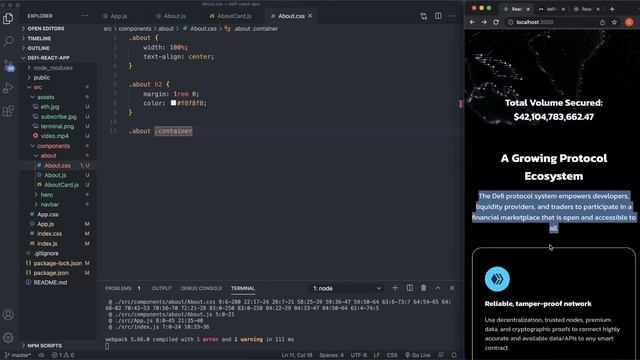Open editor more actions ellipsis

pyautogui.click(x=452, y=16)
